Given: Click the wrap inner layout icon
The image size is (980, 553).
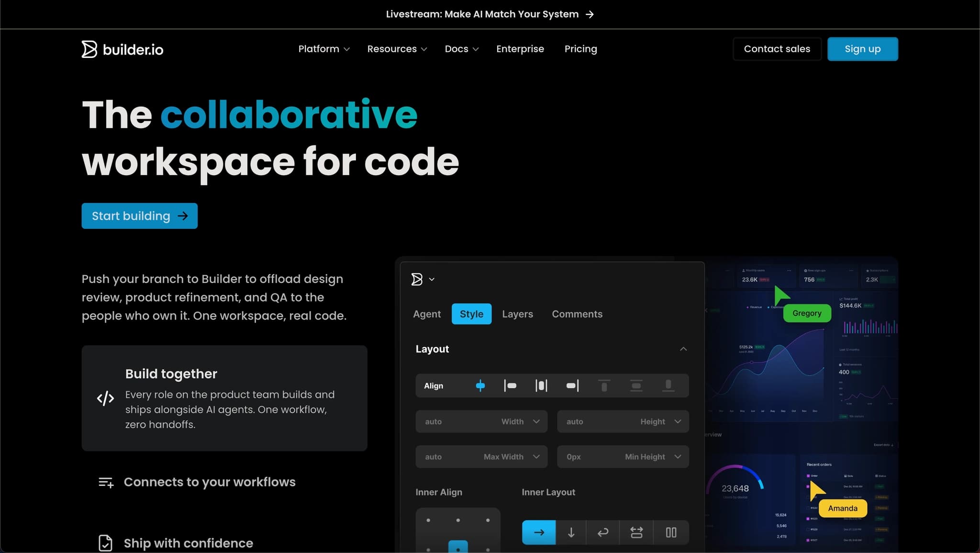Looking at the screenshot, I should [603, 532].
